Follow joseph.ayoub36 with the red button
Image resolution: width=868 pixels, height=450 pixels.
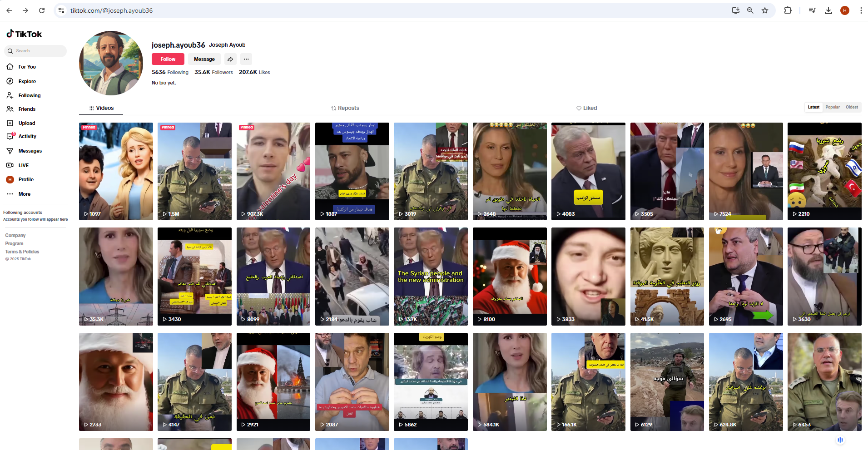tap(168, 59)
